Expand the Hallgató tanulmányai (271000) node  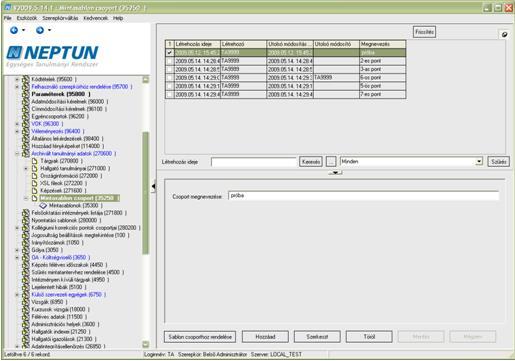pos(26,168)
